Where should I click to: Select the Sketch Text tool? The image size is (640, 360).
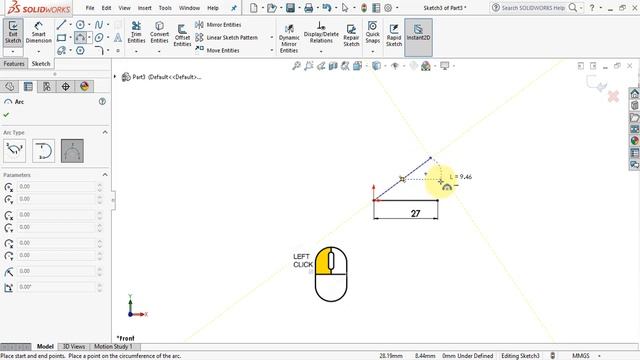click(118, 38)
